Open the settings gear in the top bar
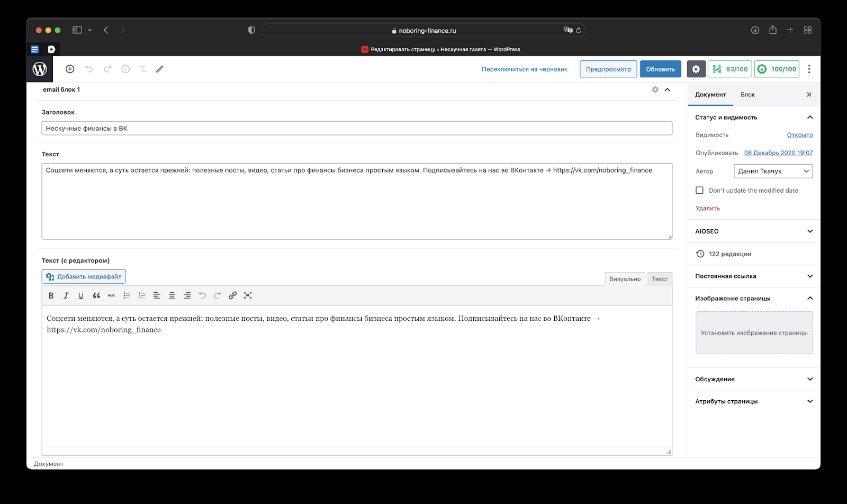The width and height of the screenshot is (847, 504). coord(696,69)
